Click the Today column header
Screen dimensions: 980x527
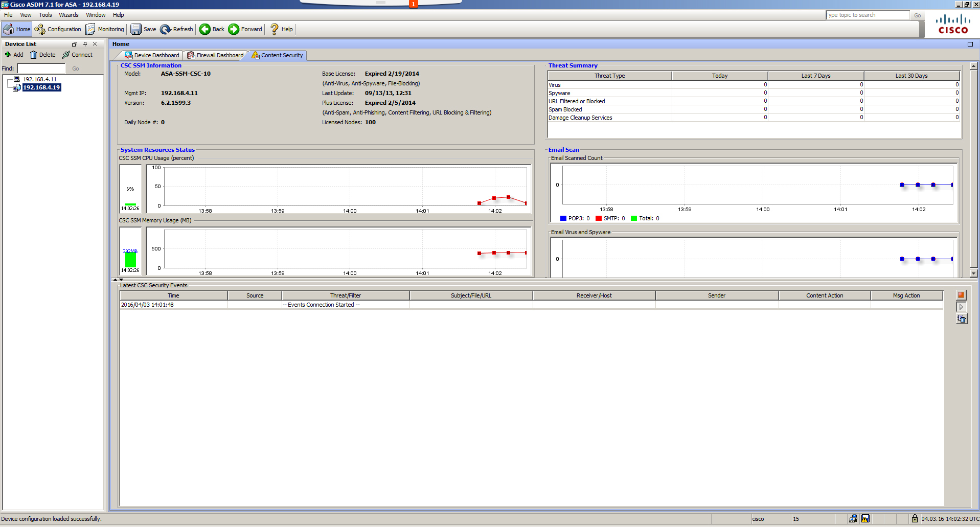pos(720,76)
